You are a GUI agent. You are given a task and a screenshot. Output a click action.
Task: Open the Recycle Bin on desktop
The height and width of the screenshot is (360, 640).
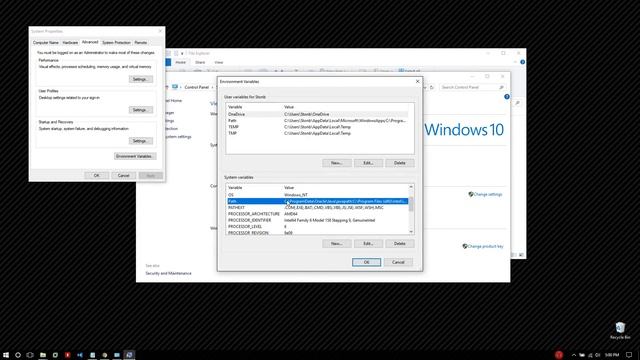pyautogui.click(x=620, y=330)
